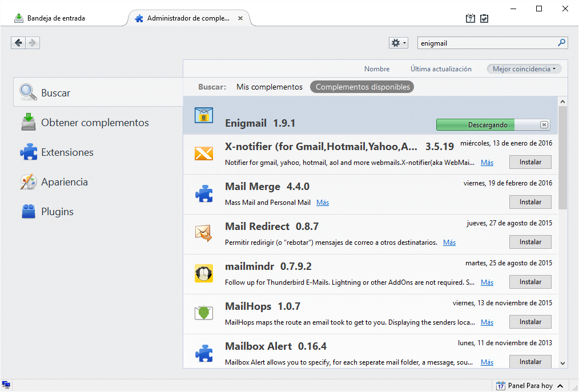The width and height of the screenshot is (579, 392).
Task: Open the Mejor coincidencia sort dropdown
Action: pos(524,69)
